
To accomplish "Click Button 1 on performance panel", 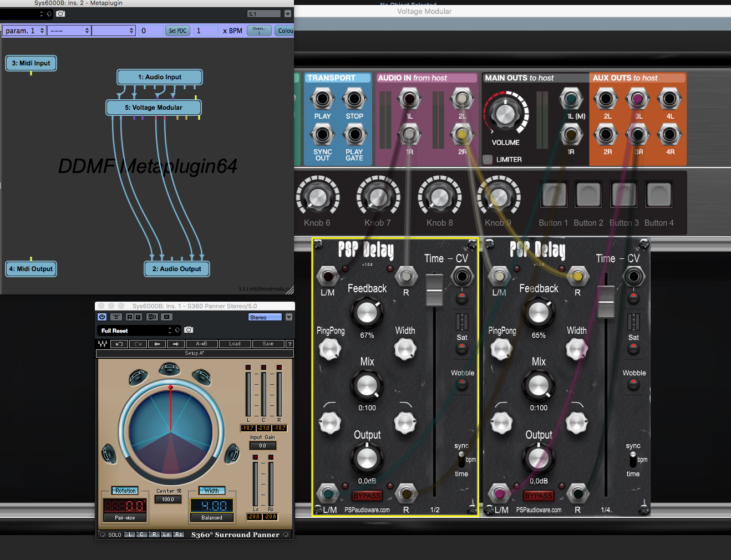I will coord(554,195).
